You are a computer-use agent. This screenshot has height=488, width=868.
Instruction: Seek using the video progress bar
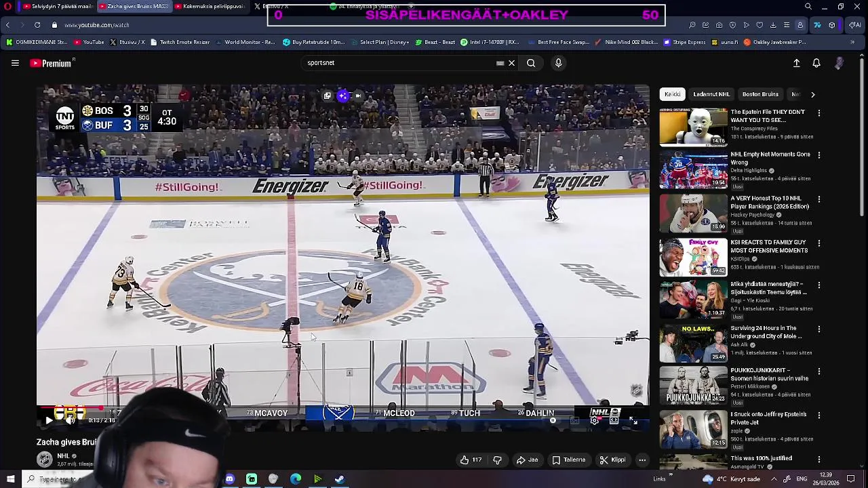[x=342, y=408]
